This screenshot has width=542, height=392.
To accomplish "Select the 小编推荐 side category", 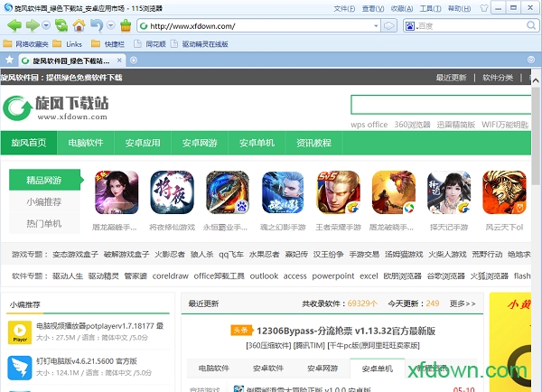I will tap(44, 201).
